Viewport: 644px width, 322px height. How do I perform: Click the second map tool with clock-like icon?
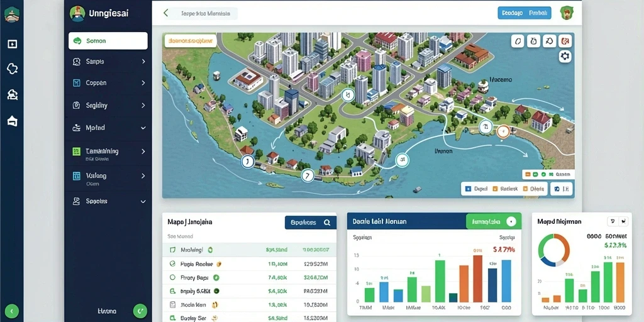click(x=533, y=41)
